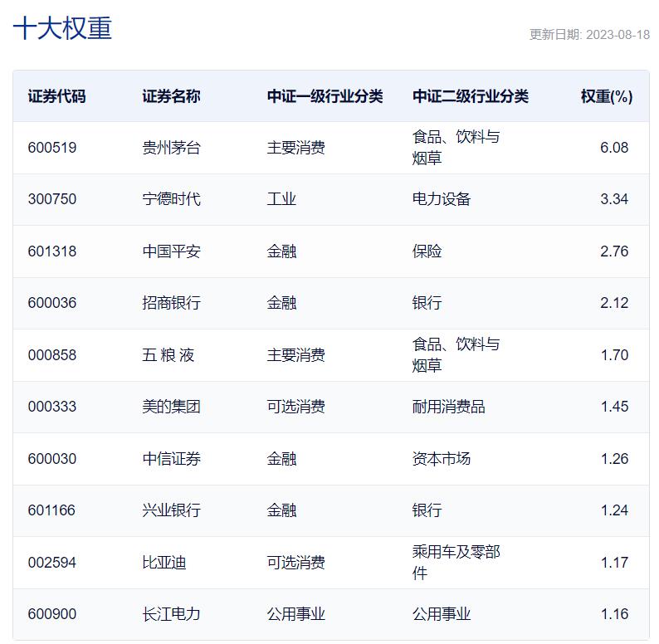The width and height of the screenshot is (659, 644).
Task: Click the 十大权重 heading
Action: pyautogui.click(x=62, y=28)
